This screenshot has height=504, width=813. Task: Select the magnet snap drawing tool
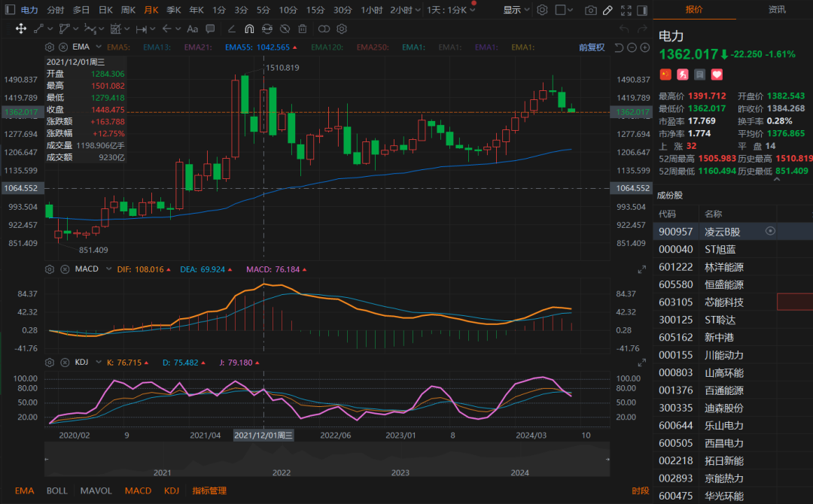pyautogui.click(x=249, y=29)
